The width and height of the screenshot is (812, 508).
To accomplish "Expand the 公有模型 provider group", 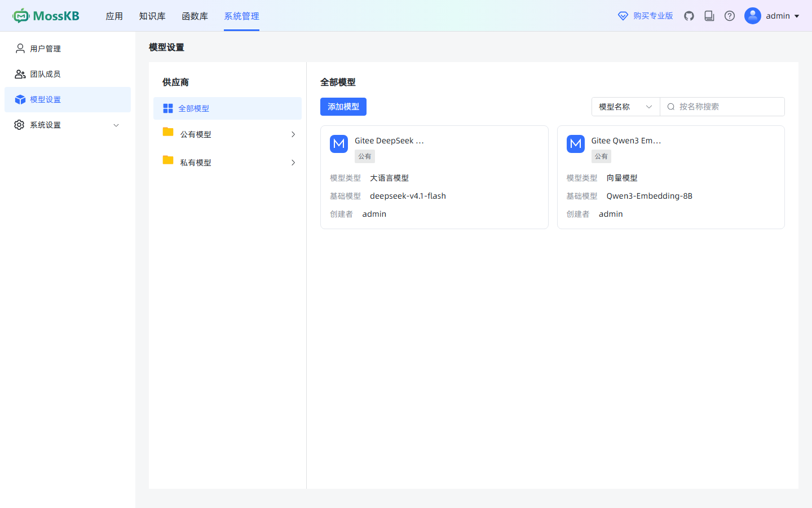I will [293, 134].
